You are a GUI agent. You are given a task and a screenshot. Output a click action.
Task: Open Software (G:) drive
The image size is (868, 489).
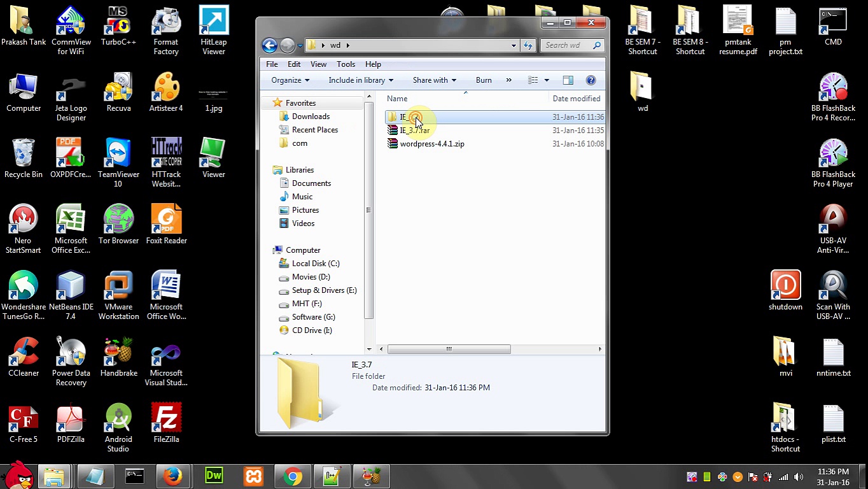point(313,317)
